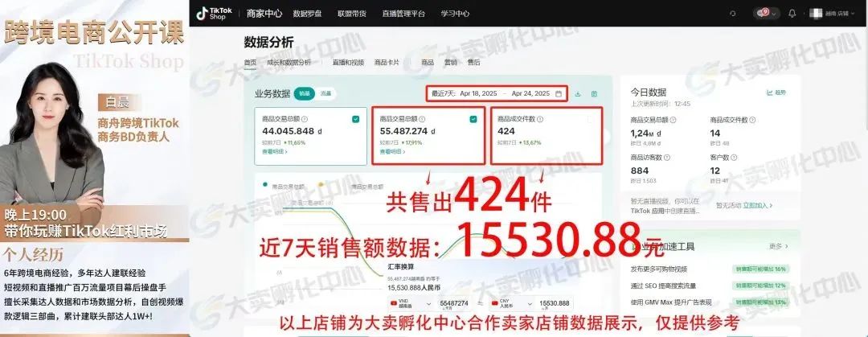The image size is (868, 337).
Task: Select the 销量 toggle pill
Action: pyautogui.click(x=305, y=93)
